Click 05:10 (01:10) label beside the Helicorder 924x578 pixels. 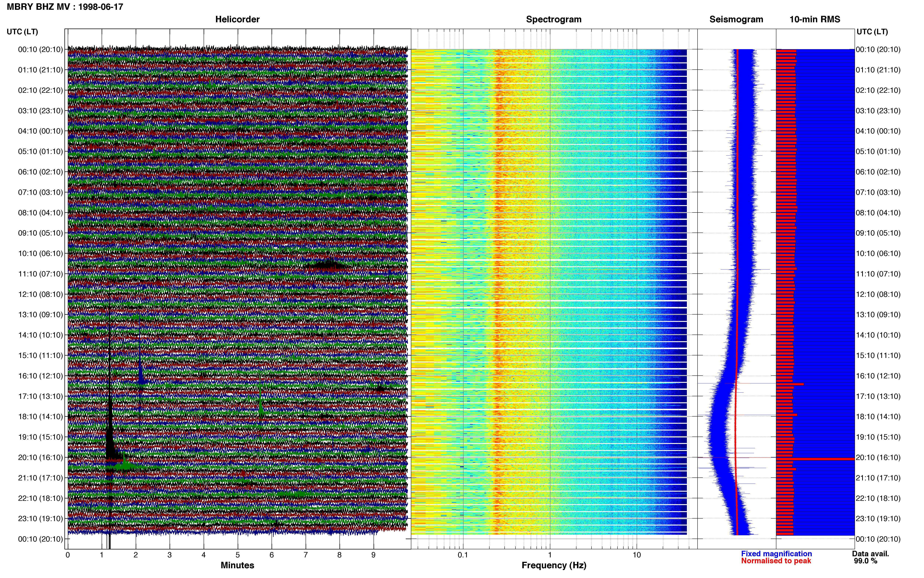(x=41, y=151)
